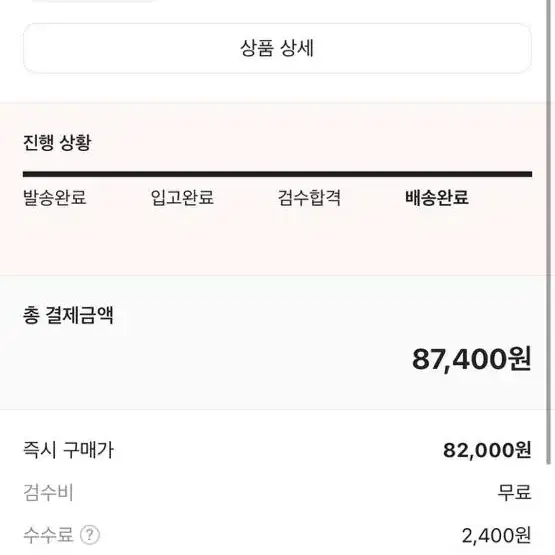Click the 82,000원 purchase price
The width and height of the screenshot is (555, 555).
click(487, 450)
